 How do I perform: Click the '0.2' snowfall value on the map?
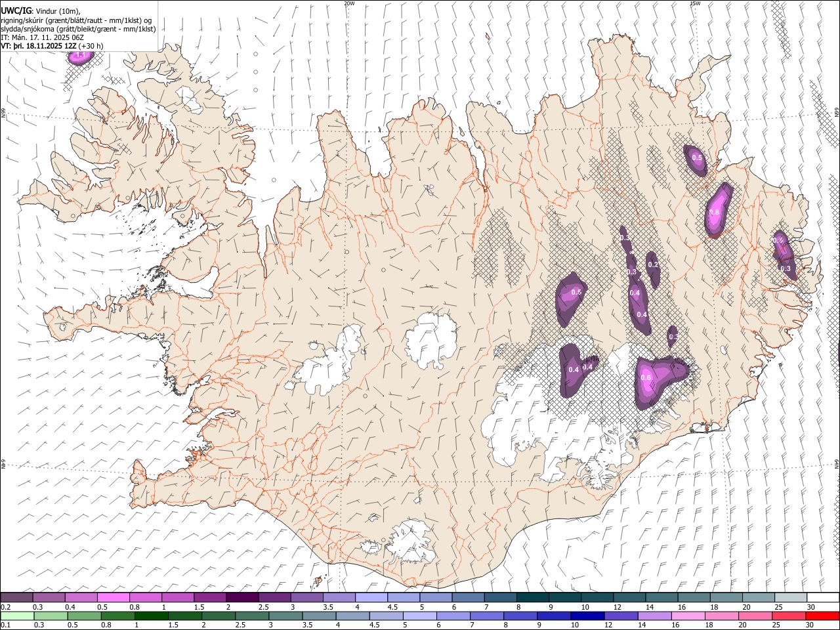click(x=653, y=264)
